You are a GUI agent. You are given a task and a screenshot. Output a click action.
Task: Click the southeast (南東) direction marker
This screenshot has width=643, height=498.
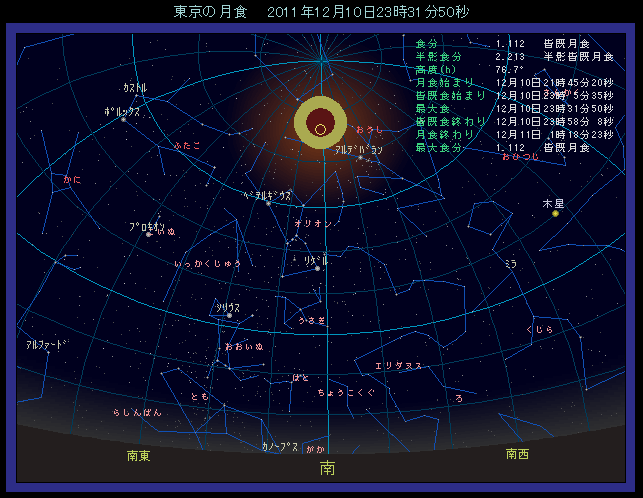coord(139,455)
